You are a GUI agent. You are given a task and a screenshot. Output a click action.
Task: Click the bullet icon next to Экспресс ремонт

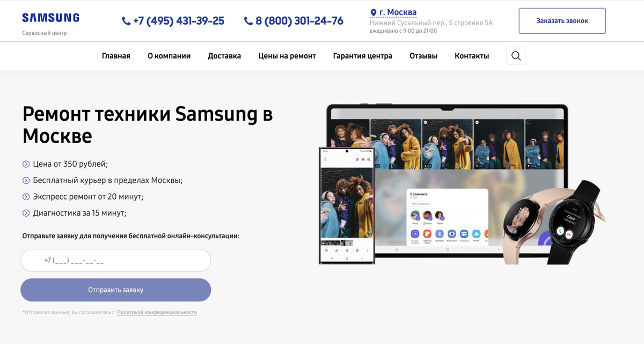(26, 197)
